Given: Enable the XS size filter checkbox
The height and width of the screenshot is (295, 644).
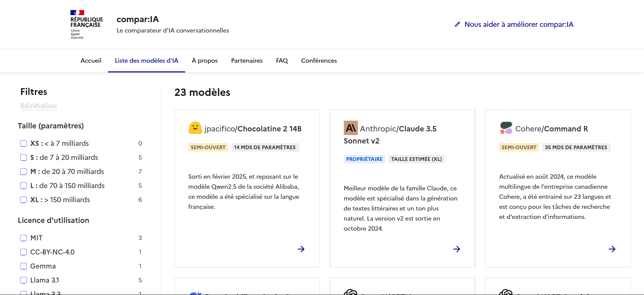Looking at the screenshot, I should (x=23, y=143).
